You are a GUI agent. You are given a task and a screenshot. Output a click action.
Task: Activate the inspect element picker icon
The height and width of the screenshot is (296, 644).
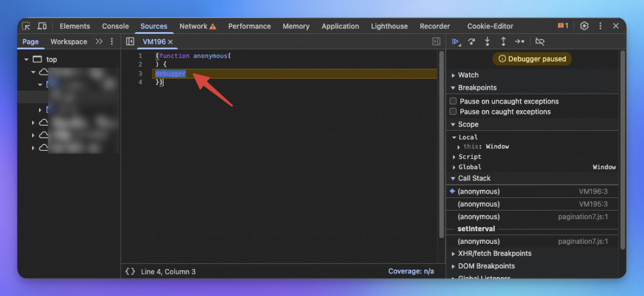[x=26, y=26]
